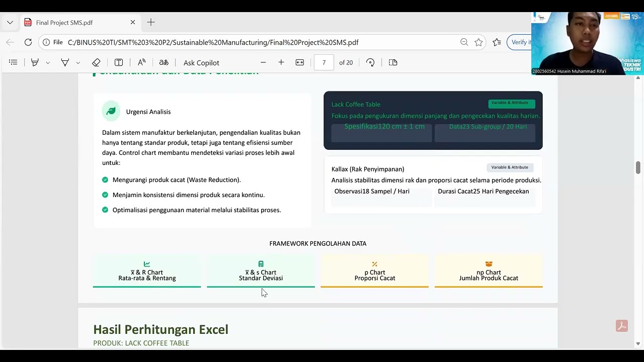Click the Kallax (Rak Penyimpanan) heading

(368, 169)
